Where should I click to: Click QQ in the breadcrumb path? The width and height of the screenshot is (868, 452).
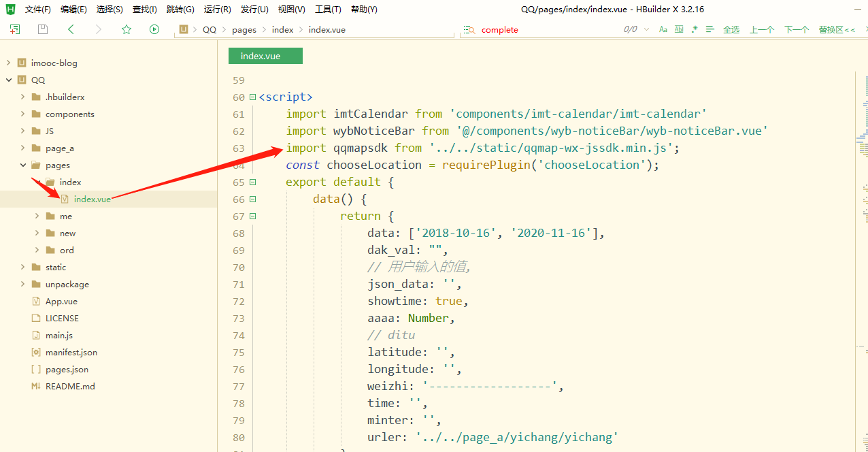(x=210, y=29)
